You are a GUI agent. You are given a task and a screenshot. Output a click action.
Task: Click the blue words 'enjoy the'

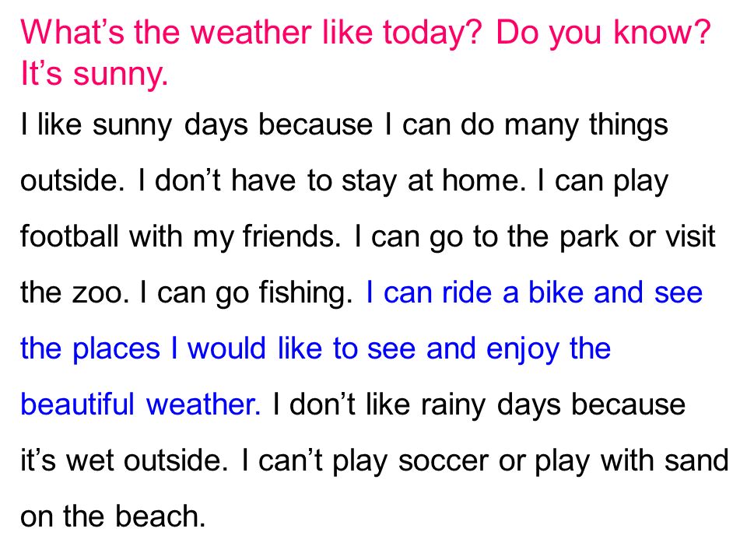point(548,349)
